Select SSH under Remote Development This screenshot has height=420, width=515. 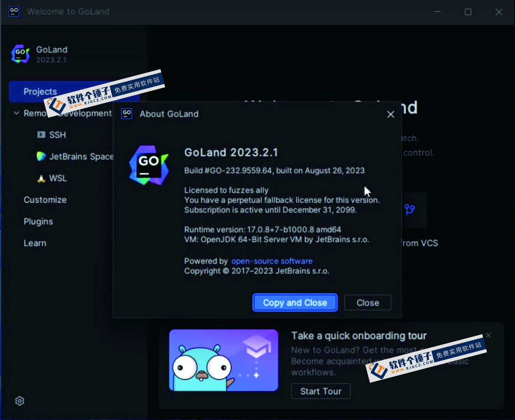point(58,135)
